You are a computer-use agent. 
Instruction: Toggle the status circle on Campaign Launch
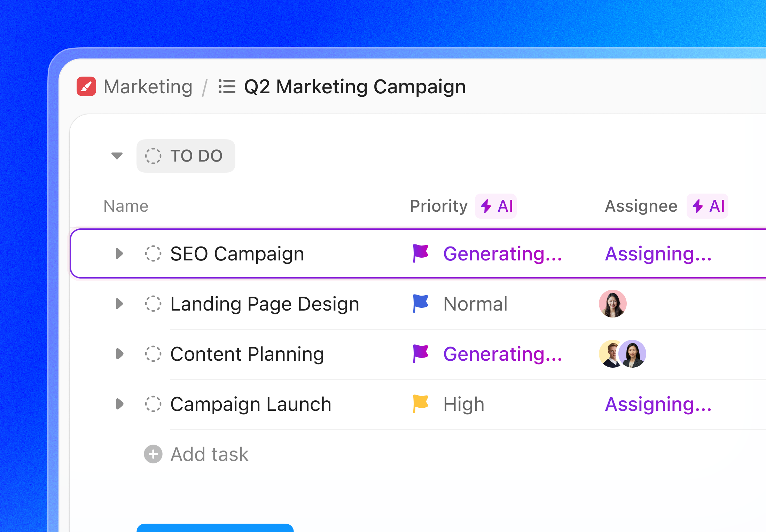[x=153, y=404]
